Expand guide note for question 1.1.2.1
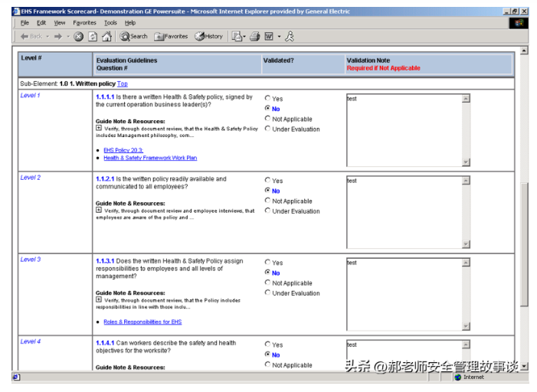537x392 pixels. coord(99,211)
